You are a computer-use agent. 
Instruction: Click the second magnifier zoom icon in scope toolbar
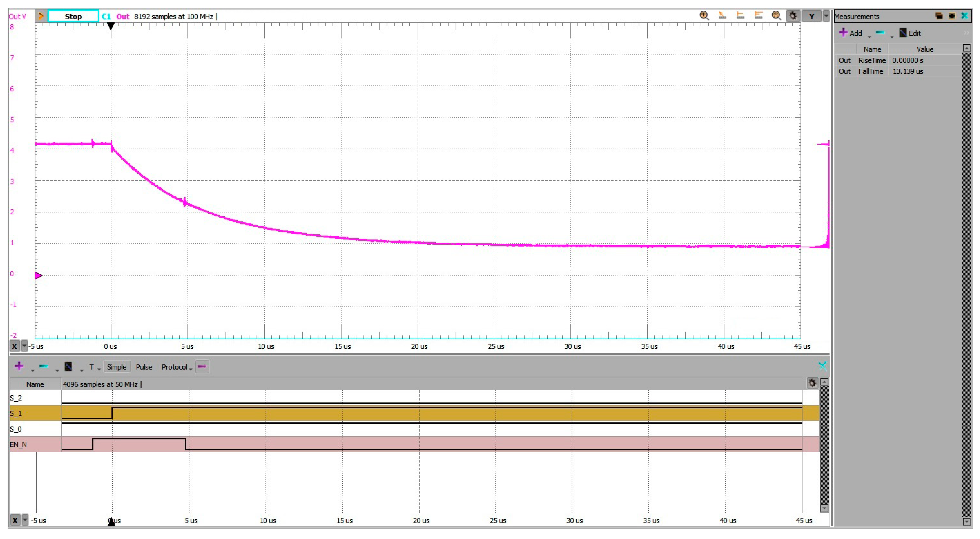tap(776, 16)
